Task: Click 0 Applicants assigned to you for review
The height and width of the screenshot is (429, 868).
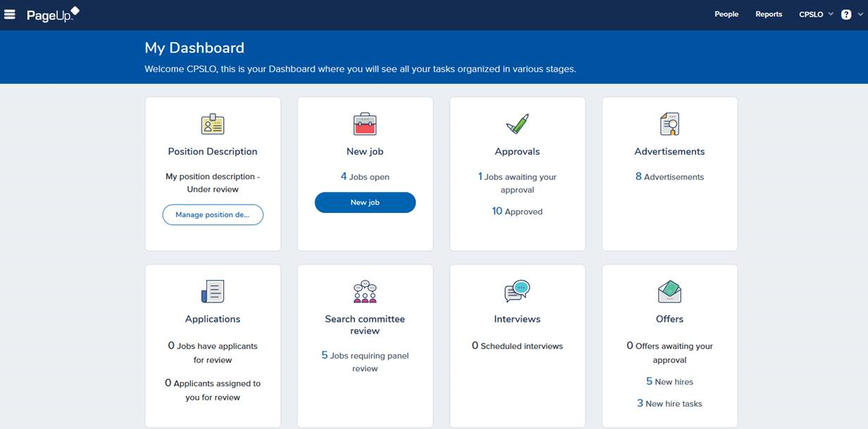Action: click(213, 390)
